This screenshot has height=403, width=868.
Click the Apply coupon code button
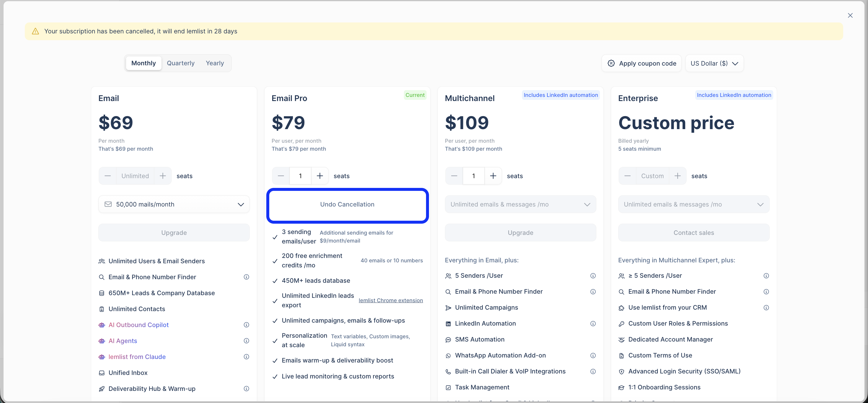click(642, 64)
